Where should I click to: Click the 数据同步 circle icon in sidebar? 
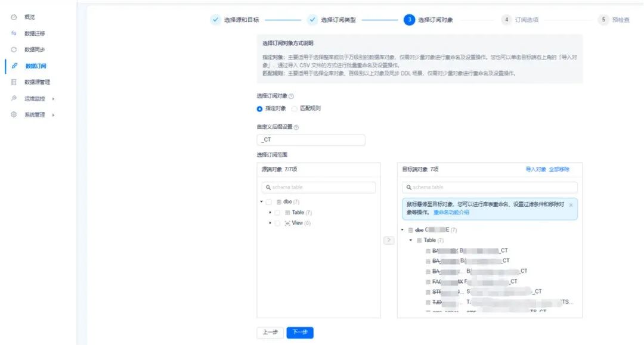pos(14,49)
